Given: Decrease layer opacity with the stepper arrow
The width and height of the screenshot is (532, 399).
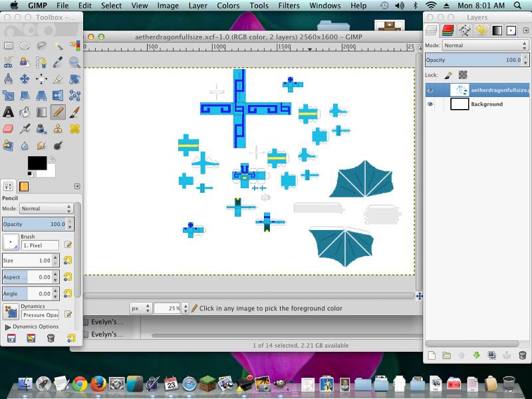Looking at the screenshot, I should coord(525,63).
